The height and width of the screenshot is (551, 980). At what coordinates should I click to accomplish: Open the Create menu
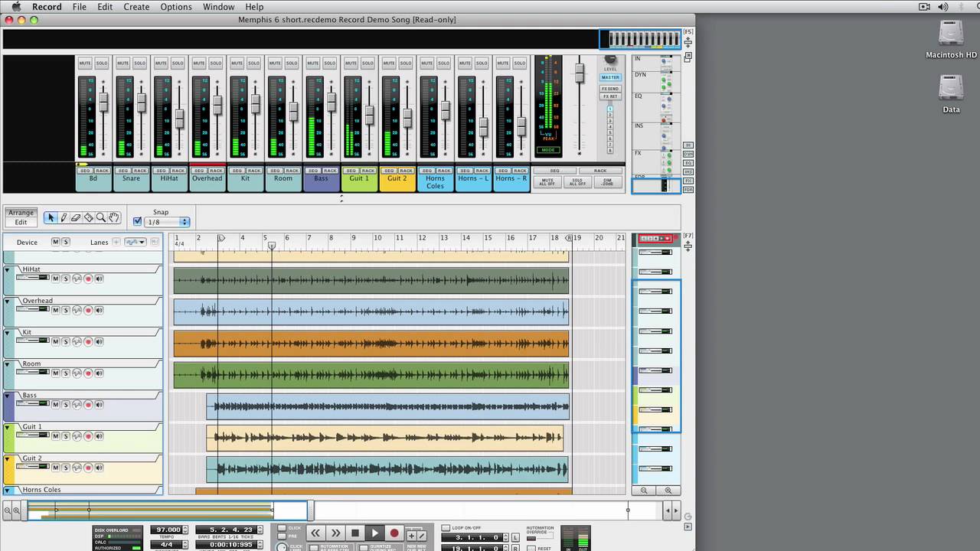coord(136,7)
